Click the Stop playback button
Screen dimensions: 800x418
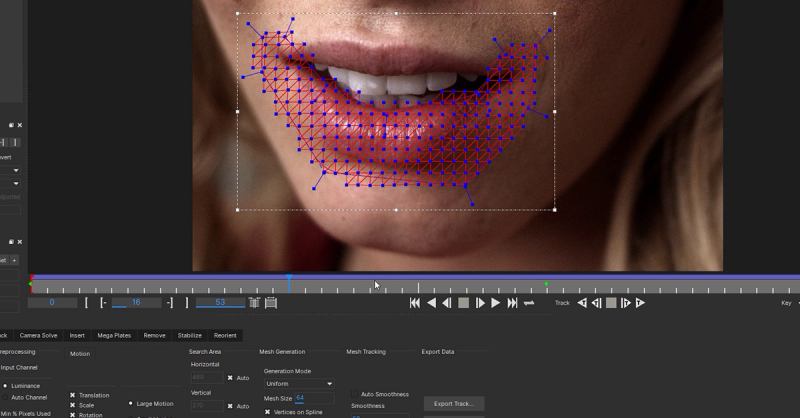tap(463, 303)
